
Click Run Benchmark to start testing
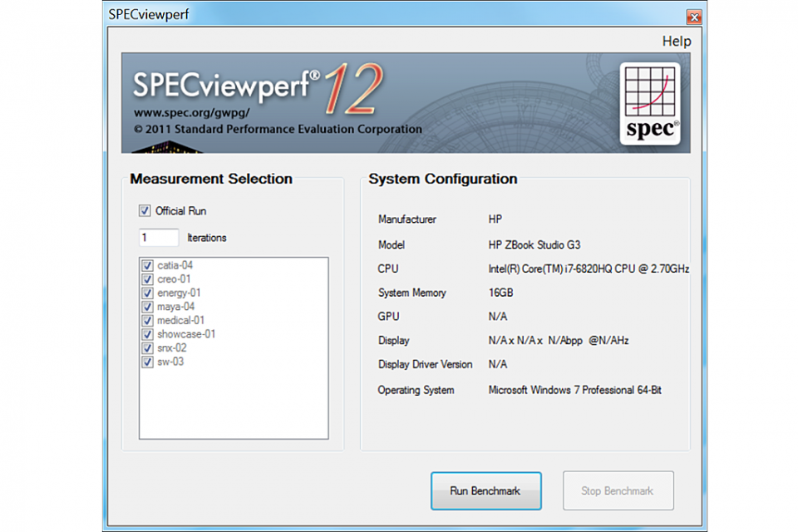[x=485, y=490]
